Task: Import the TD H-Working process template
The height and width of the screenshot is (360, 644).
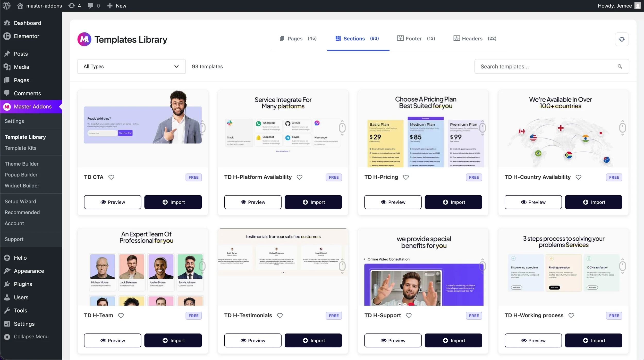Action: tap(594, 340)
